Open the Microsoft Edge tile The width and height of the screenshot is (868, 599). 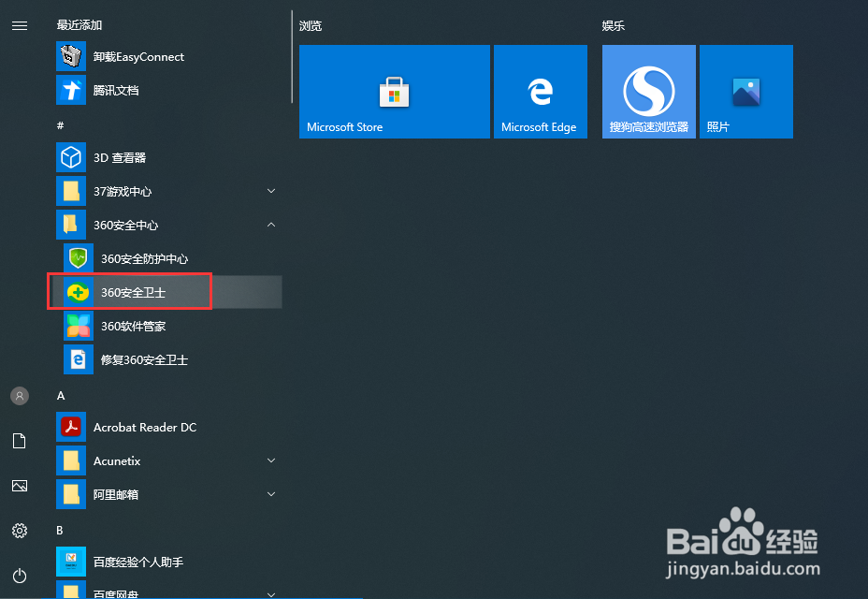541,92
